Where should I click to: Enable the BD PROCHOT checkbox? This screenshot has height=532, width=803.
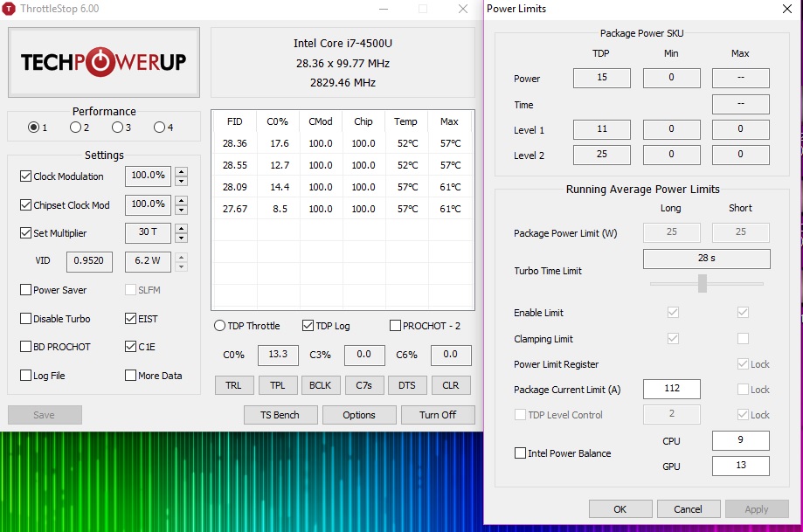click(x=25, y=347)
